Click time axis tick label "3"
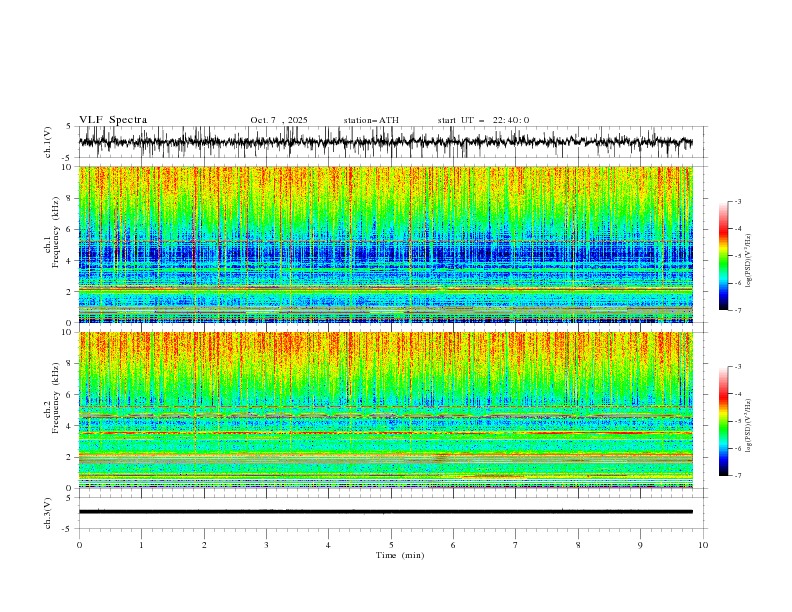The image size is (792, 612). point(266,545)
